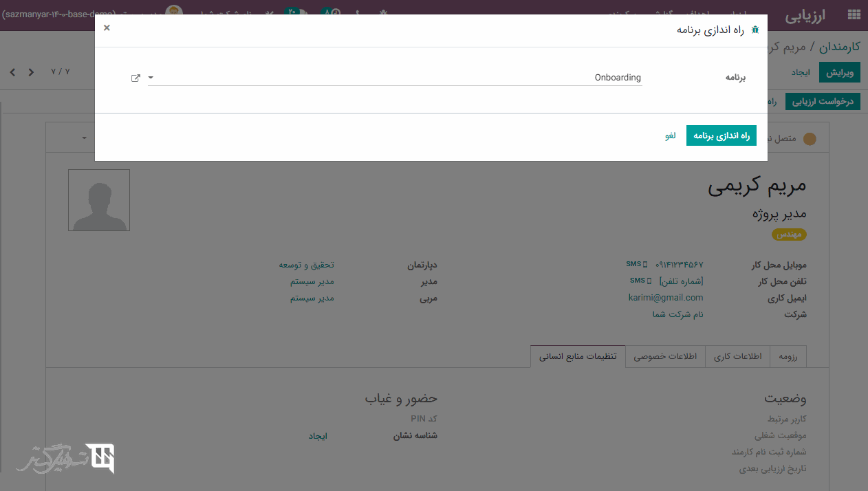868x491 pixels.
Task: Click the Onboarding program input field
Action: pos(395,78)
